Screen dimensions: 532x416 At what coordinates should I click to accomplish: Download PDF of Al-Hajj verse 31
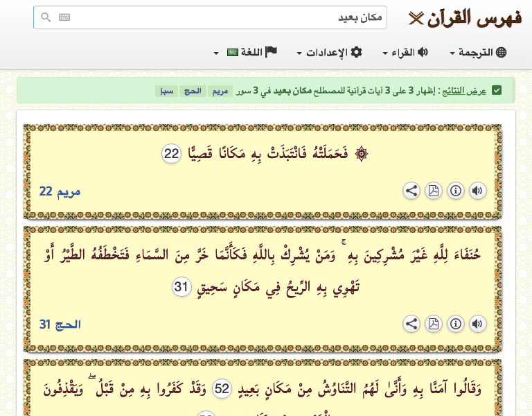click(433, 324)
